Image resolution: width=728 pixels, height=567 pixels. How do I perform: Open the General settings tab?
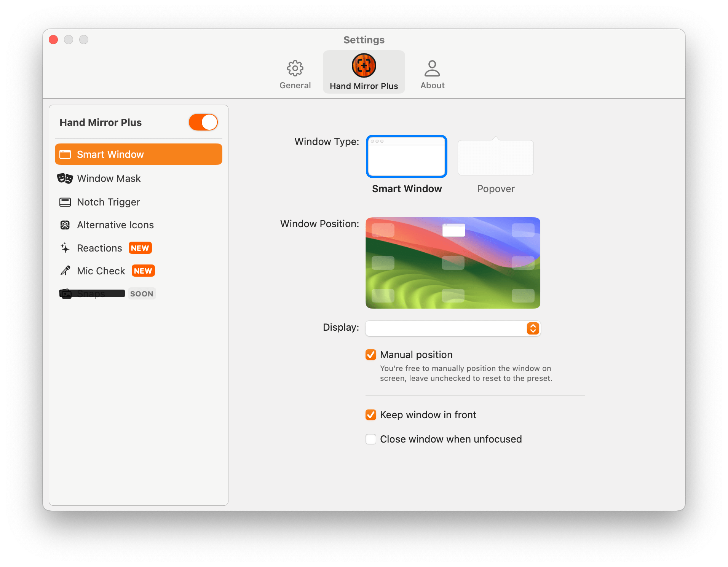[x=295, y=74]
